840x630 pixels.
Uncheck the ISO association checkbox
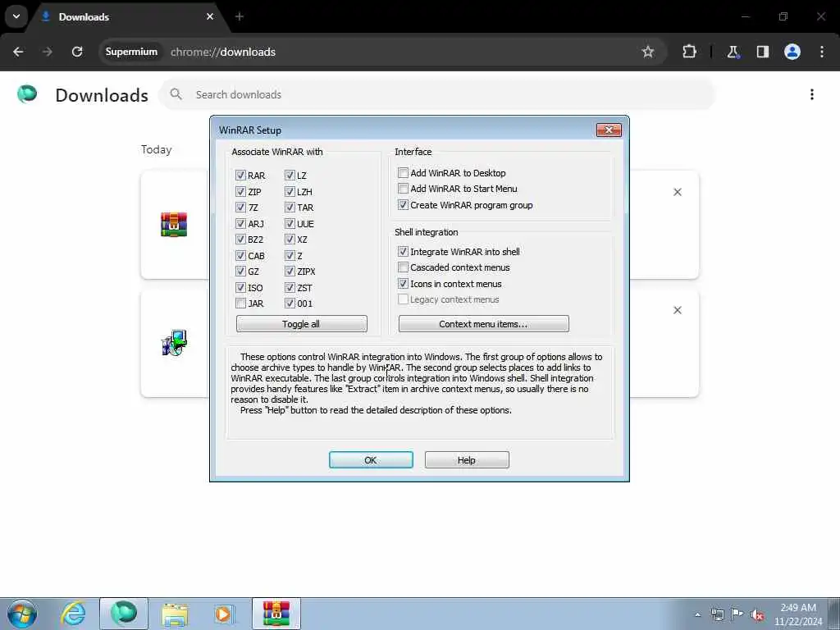240,288
